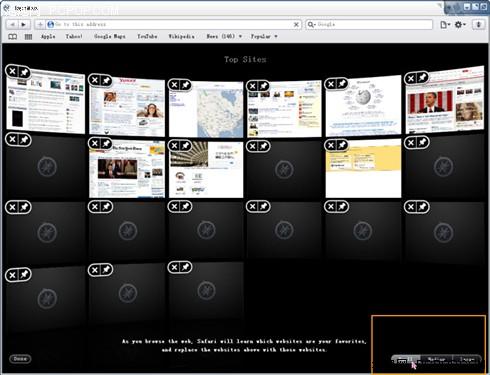Remove the Wikipedia tile with its X
Screen dimensions: 490x375
coord(331,84)
